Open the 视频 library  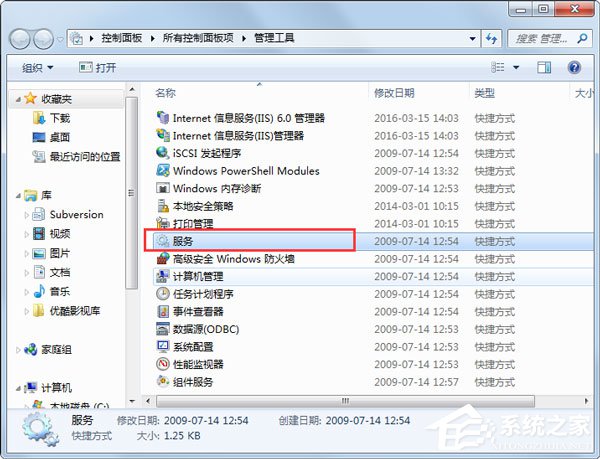coord(51,233)
